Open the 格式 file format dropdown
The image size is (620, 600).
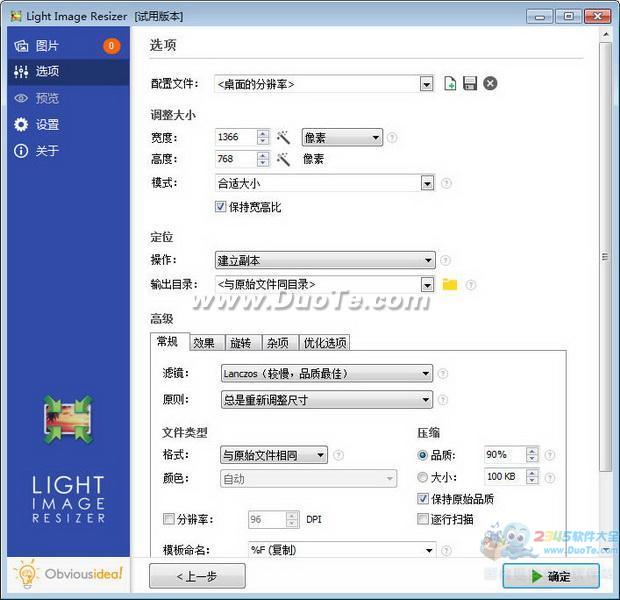tap(320, 455)
